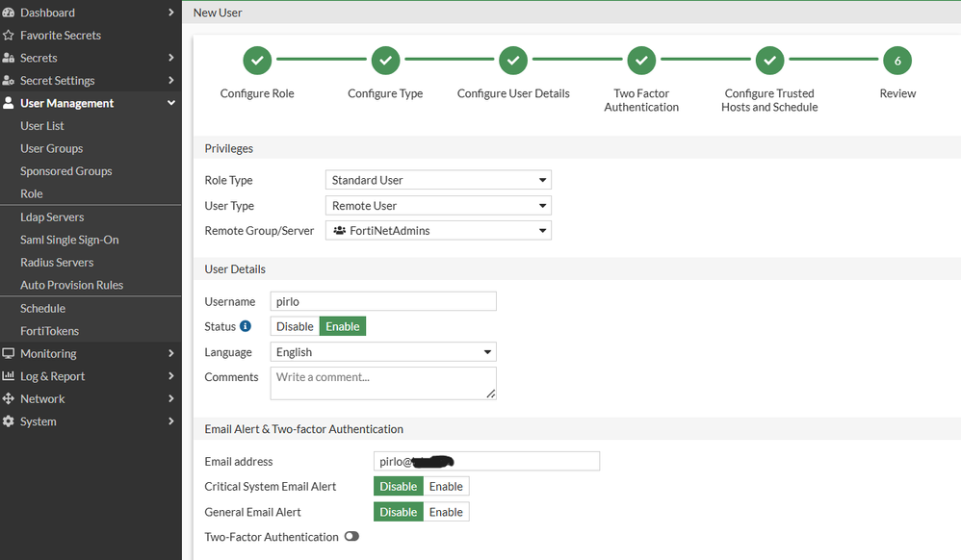This screenshot has height=560, width=961.
Task: Enable General Email Alert
Action: point(446,512)
